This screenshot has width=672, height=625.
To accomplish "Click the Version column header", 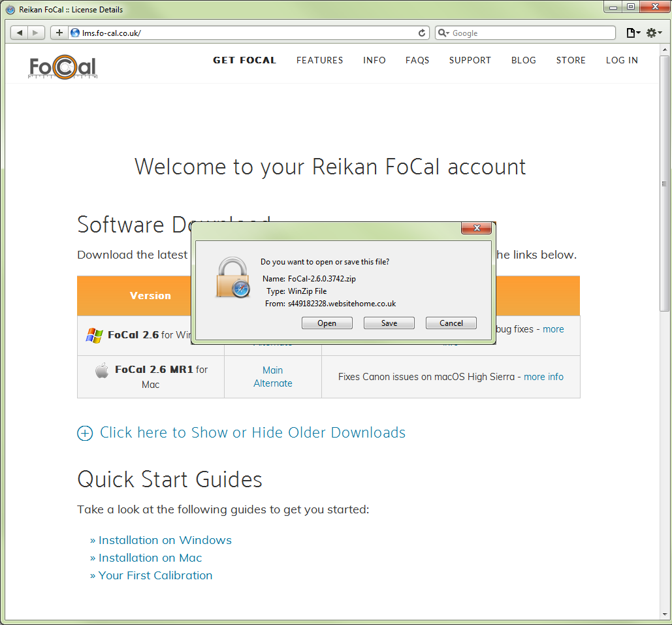I will pos(150,296).
